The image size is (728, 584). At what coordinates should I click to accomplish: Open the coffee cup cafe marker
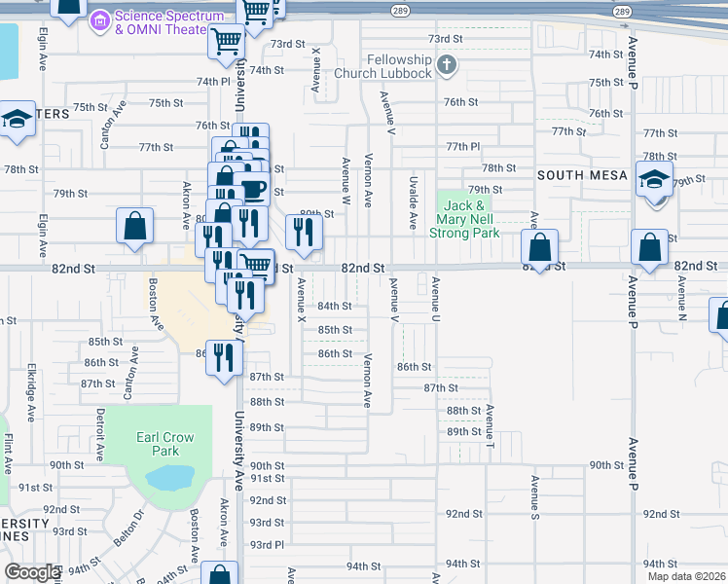[x=251, y=189]
